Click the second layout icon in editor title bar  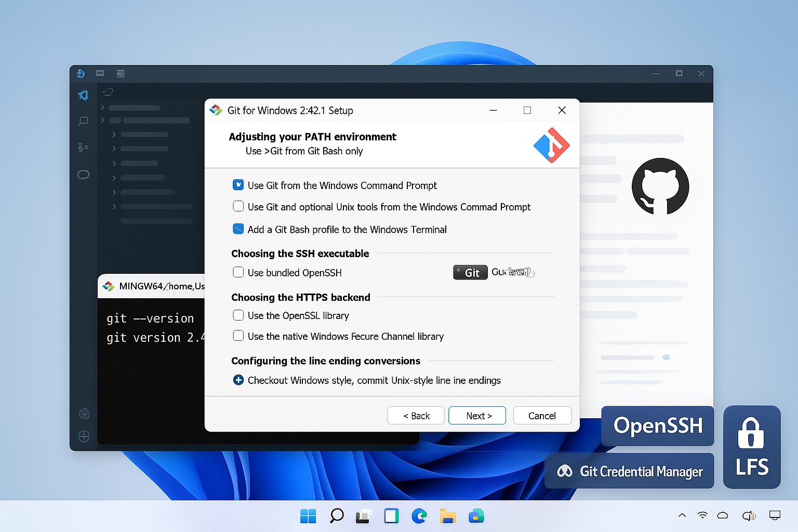(121, 73)
